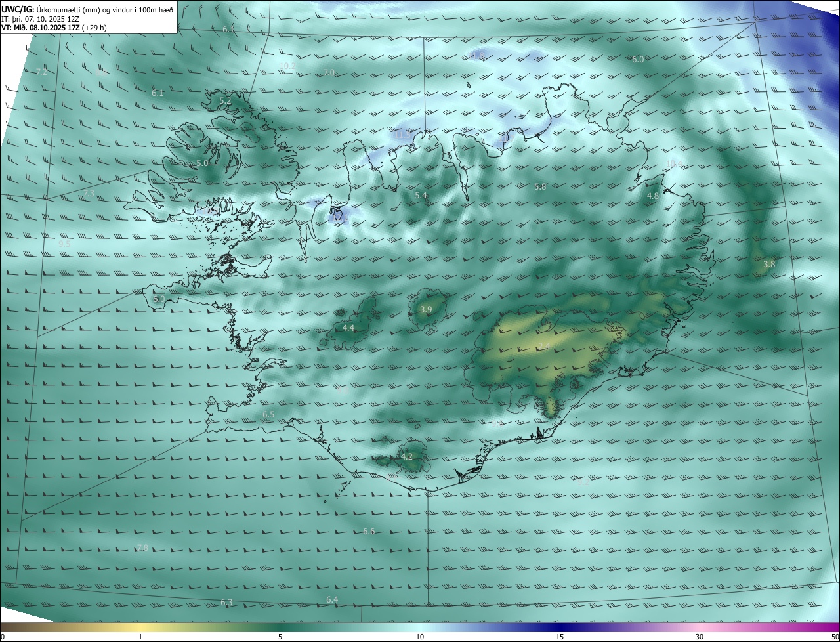This screenshot has width=840, height=642.
Task: Click the 6.5 value label
Action: [x=268, y=415]
